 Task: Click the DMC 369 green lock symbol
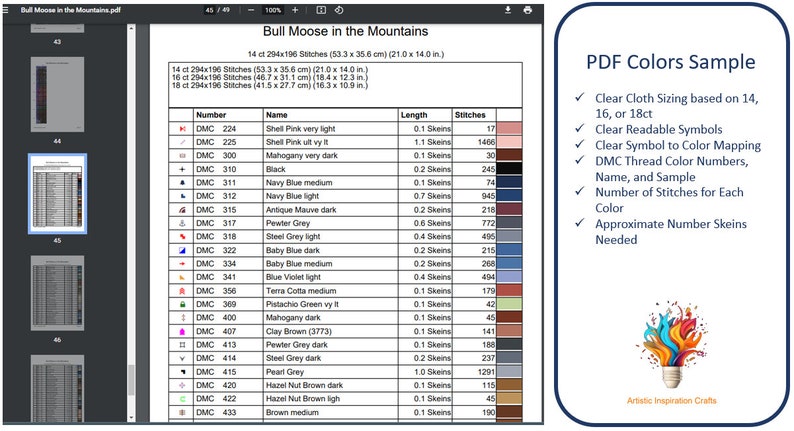(182, 304)
